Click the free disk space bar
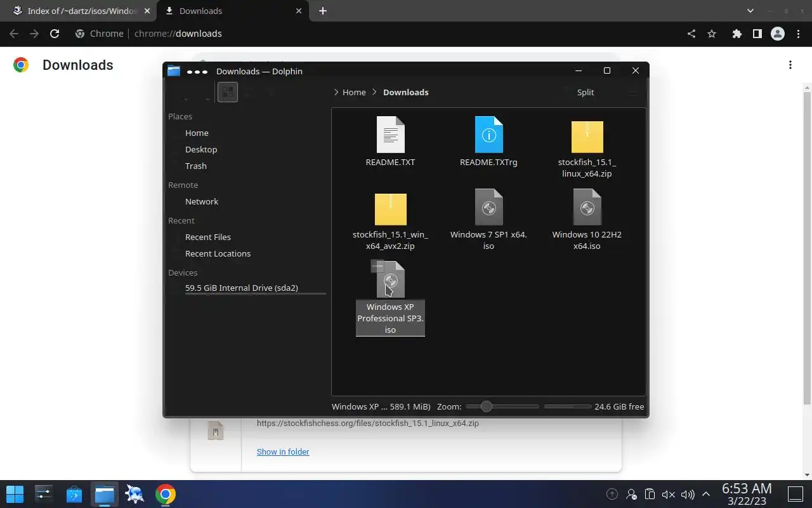Screen dimensions: 812x508 567,406
